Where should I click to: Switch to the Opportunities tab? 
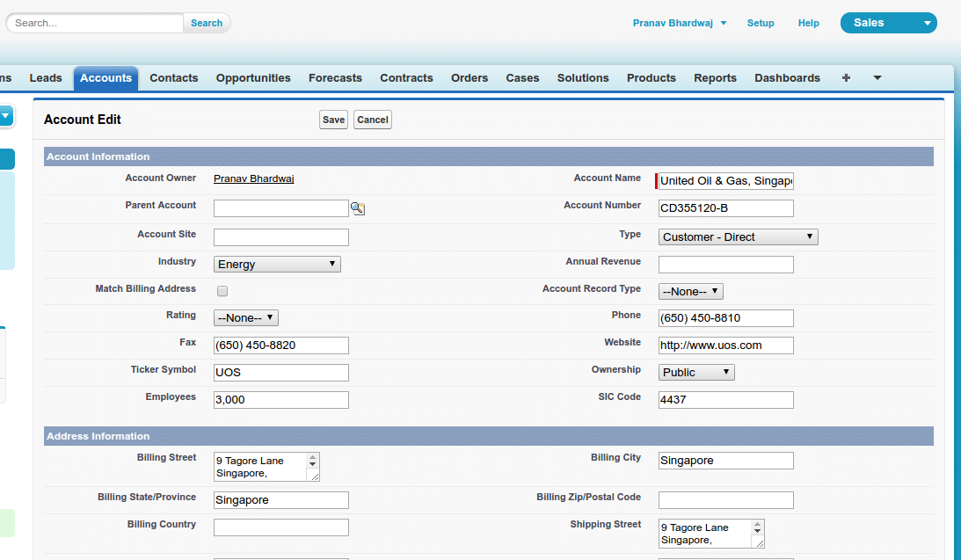click(253, 78)
